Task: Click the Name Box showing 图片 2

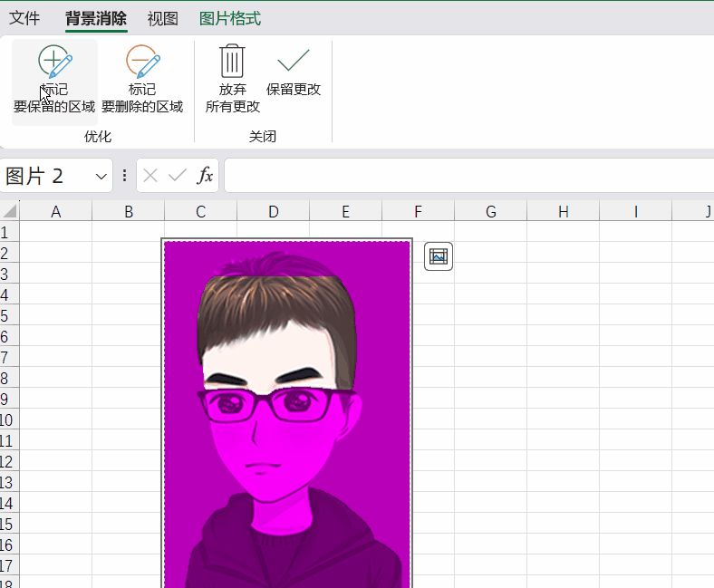Action: point(45,176)
